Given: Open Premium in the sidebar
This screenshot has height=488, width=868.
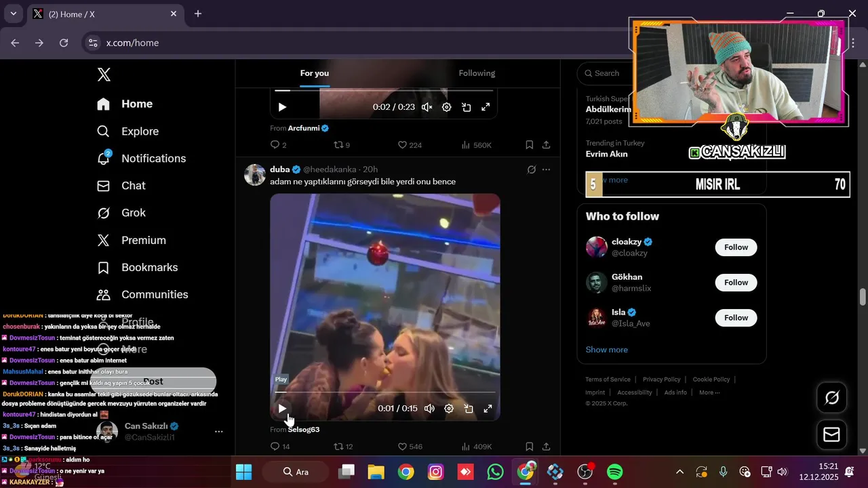Looking at the screenshot, I should pos(132,240).
